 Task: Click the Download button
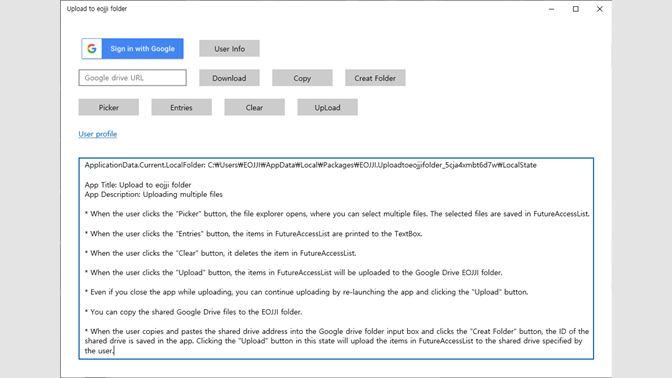pyautogui.click(x=229, y=78)
